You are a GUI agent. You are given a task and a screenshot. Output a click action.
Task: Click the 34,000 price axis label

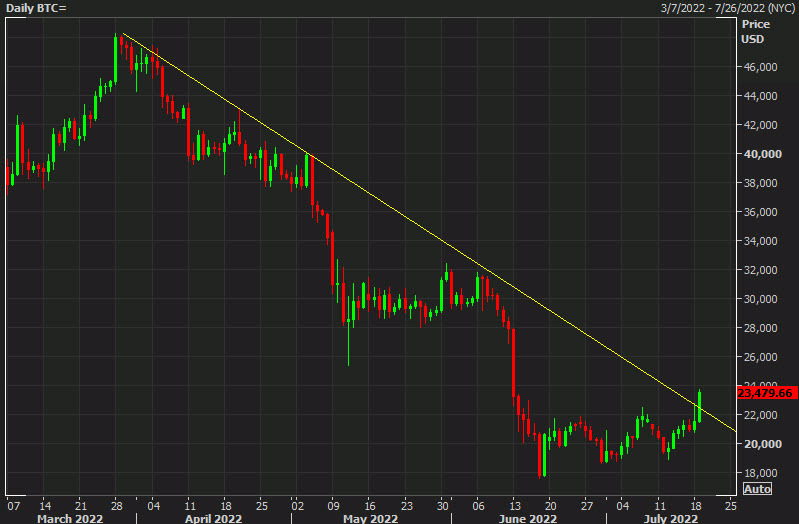[x=760, y=241]
